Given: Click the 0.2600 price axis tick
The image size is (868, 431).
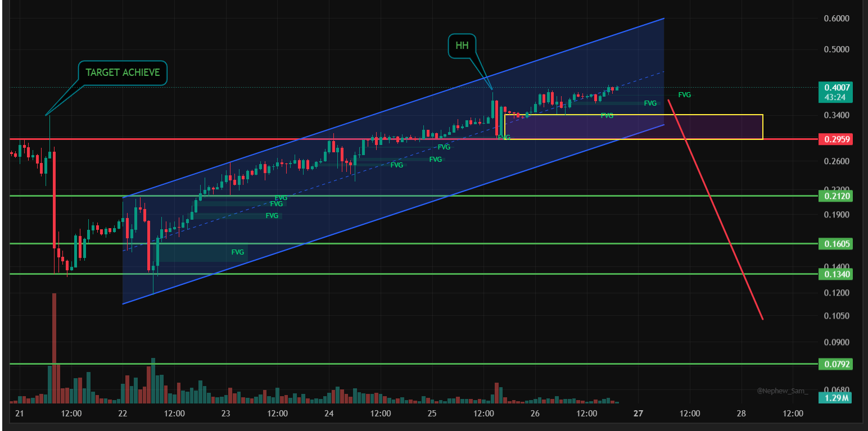Looking at the screenshot, I should tap(836, 162).
